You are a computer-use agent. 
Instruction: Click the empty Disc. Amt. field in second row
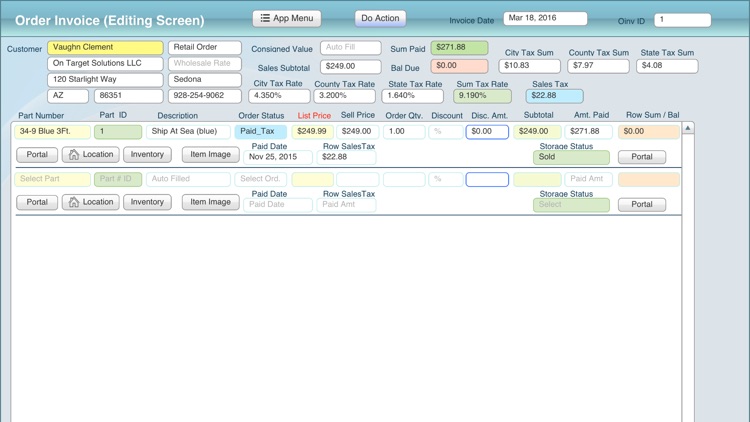(x=487, y=179)
